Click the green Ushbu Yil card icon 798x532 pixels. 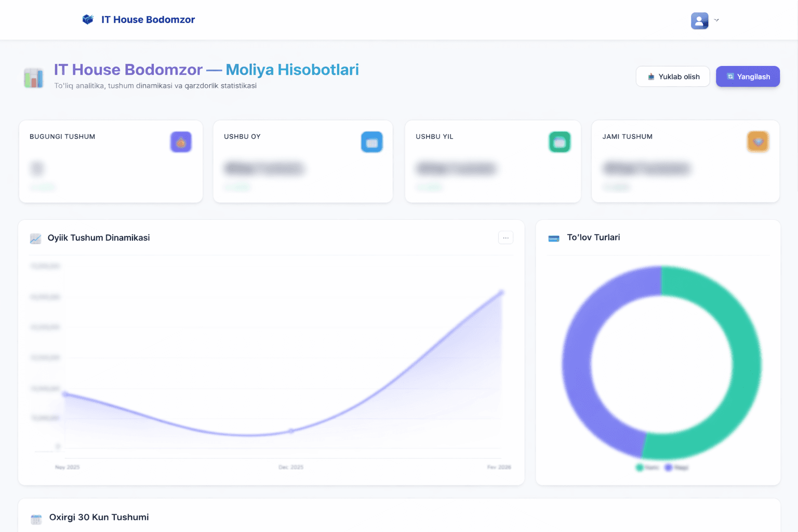coord(559,142)
